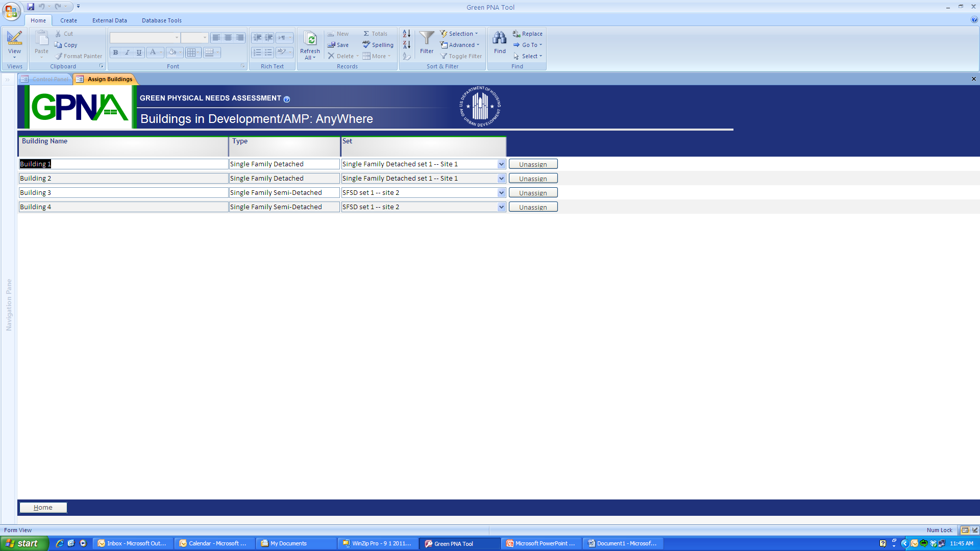The image size is (980, 551).
Task: Unassign Building 3 from its set
Action: (x=533, y=193)
